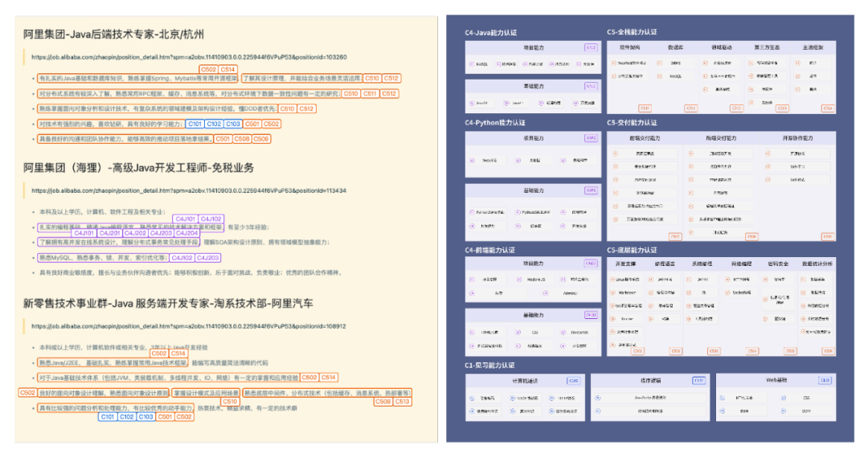Image resolution: width=868 pixels, height=458 pixels.
Task: Select the purple C4J204 tag
Action: point(186,234)
